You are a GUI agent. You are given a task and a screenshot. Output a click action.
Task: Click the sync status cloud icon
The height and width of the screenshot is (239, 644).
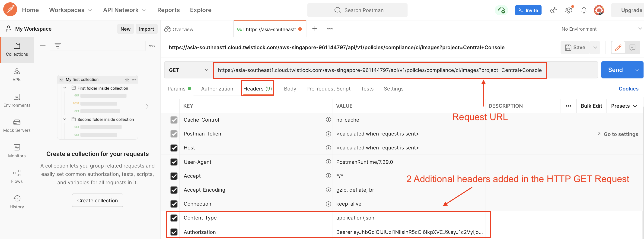coord(501,10)
